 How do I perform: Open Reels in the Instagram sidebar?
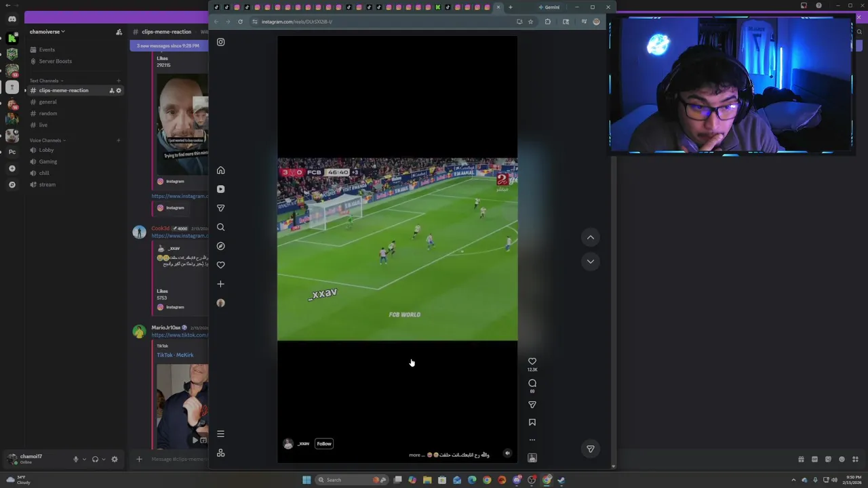pos(220,189)
